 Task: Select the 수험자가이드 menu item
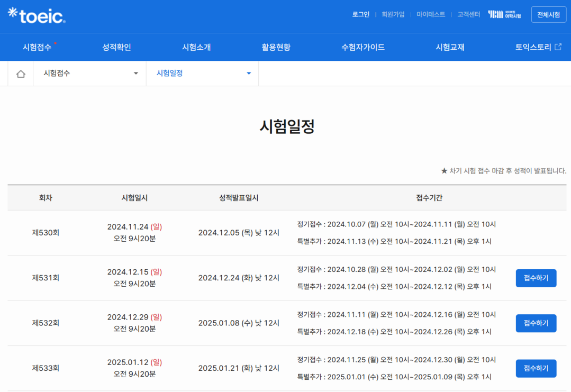point(363,47)
